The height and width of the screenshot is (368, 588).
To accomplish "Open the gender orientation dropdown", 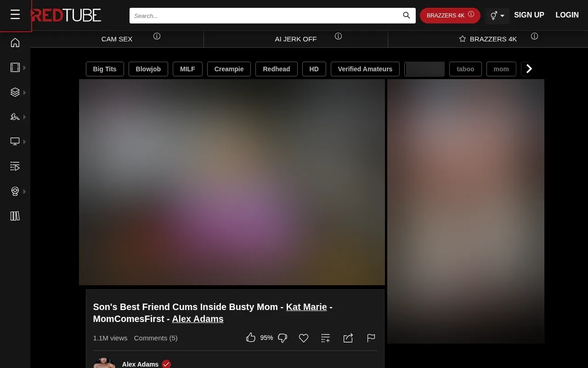I will coord(497,16).
